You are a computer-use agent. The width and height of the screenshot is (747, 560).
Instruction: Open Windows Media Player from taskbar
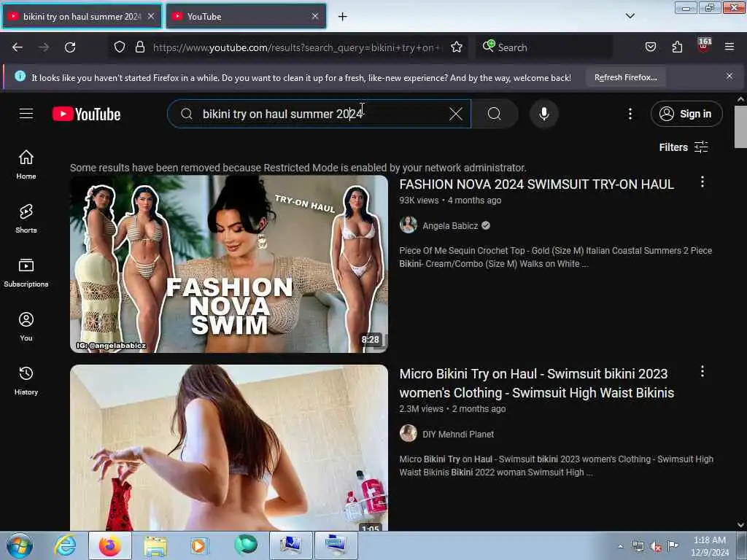(198, 545)
